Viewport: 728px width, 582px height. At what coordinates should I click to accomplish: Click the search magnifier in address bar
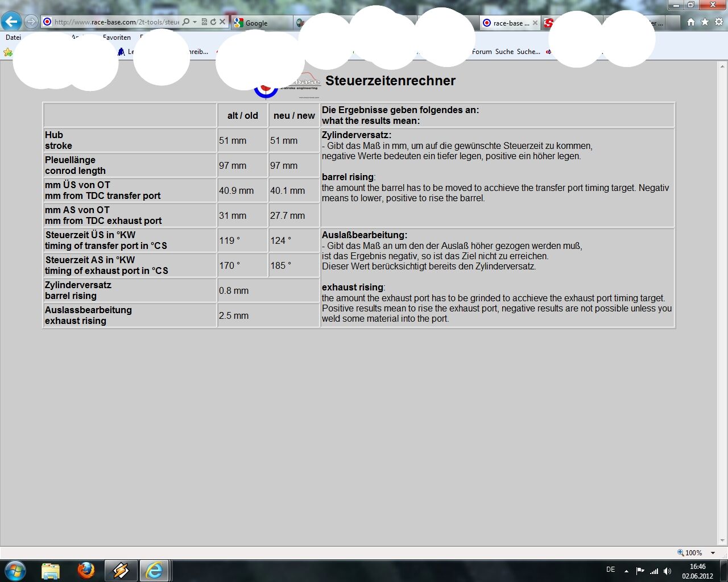coord(186,22)
